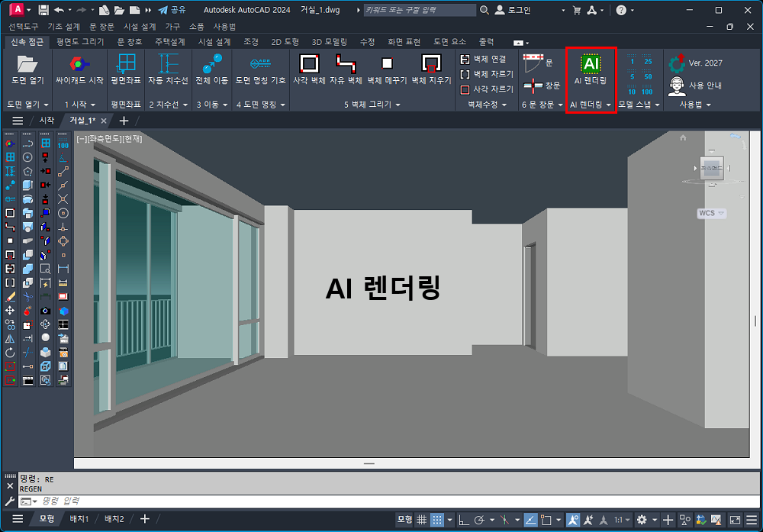This screenshot has width=763, height=532.
Task: Toggle grid display in status bar
Action: [x=421, y=520]
